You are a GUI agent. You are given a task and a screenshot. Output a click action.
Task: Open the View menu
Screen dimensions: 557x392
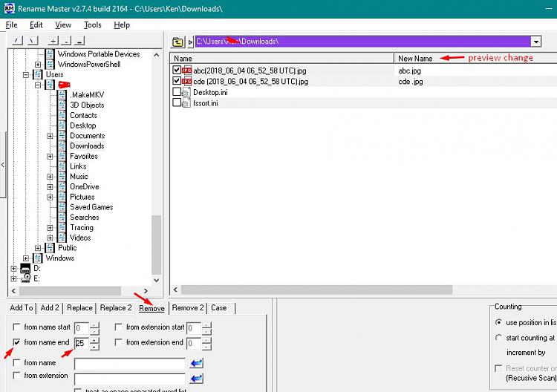coord(63,24)
